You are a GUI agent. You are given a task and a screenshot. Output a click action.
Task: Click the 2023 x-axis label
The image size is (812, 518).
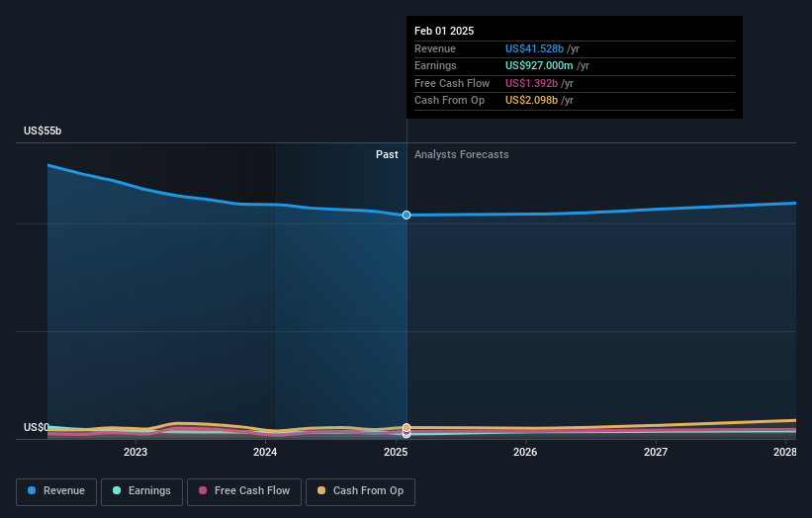tap(135, 452)
